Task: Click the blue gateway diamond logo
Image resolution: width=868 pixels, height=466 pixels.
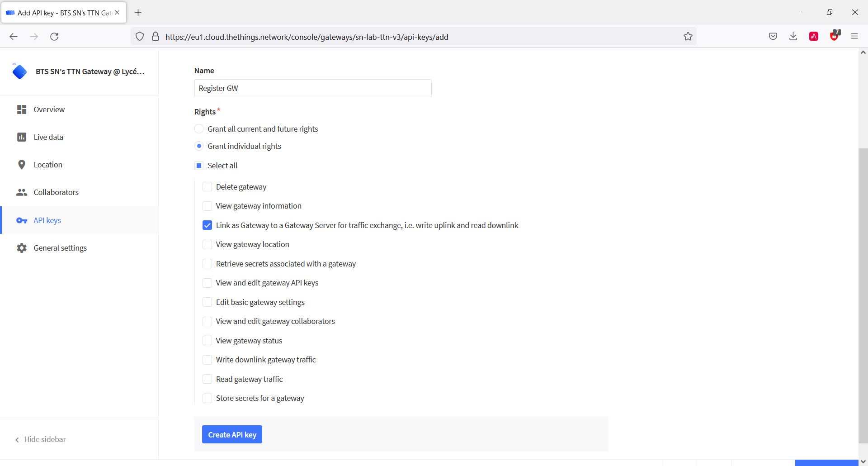Action: click(19, 71)
